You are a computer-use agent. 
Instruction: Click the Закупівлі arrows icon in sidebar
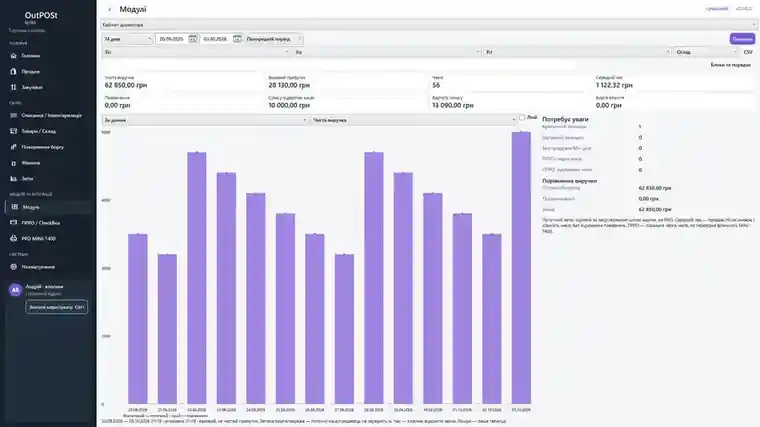click(14, 87)
